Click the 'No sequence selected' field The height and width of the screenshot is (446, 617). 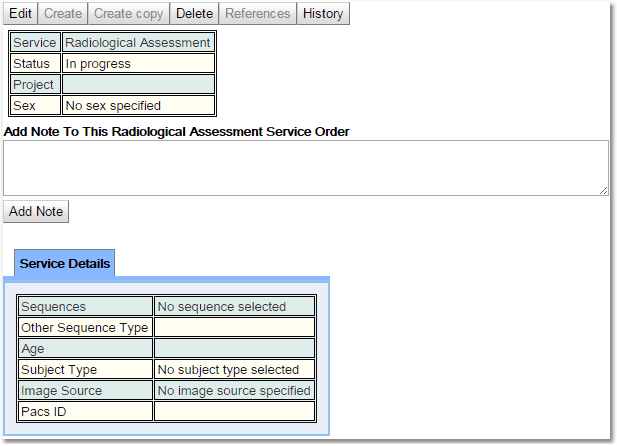point(234,307)
